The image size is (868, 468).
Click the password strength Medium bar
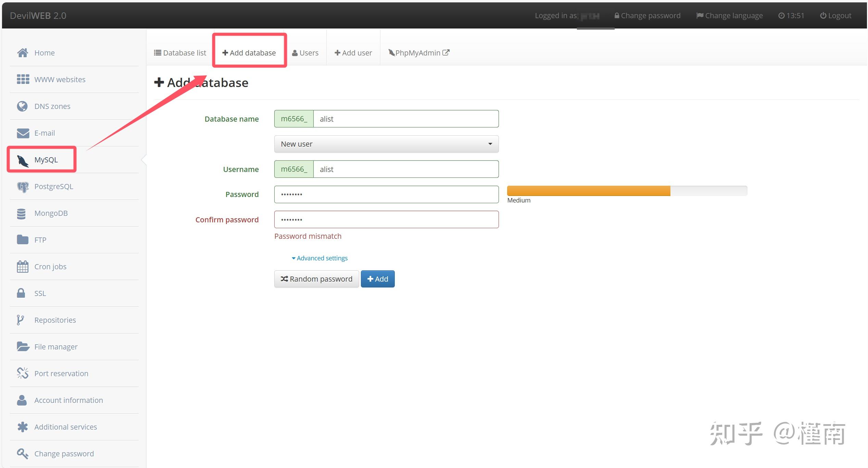(588, 191)
